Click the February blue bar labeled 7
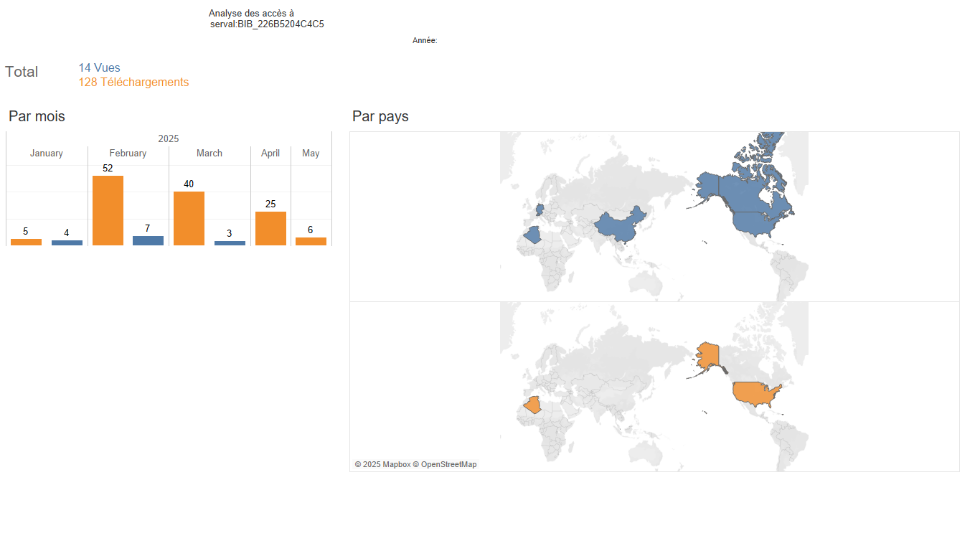This screenshot has height=551, width=980. (148, 240)
